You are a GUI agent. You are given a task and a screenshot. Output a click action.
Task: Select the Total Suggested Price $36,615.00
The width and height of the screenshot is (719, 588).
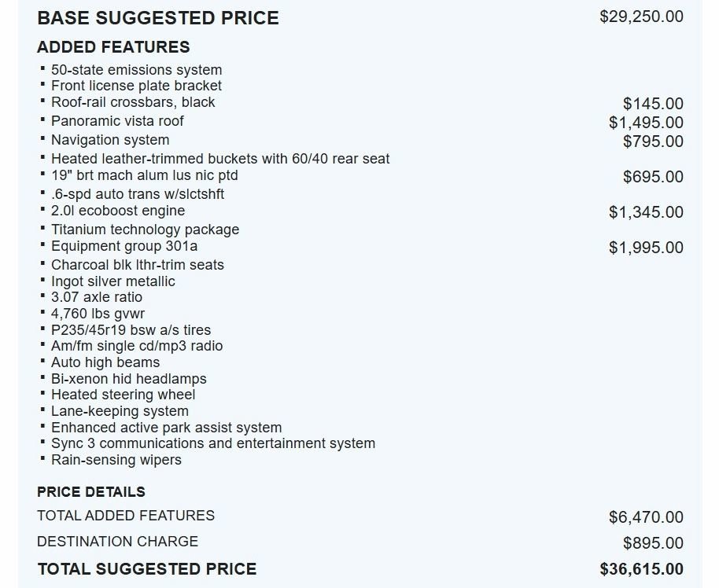click(641, 569)
